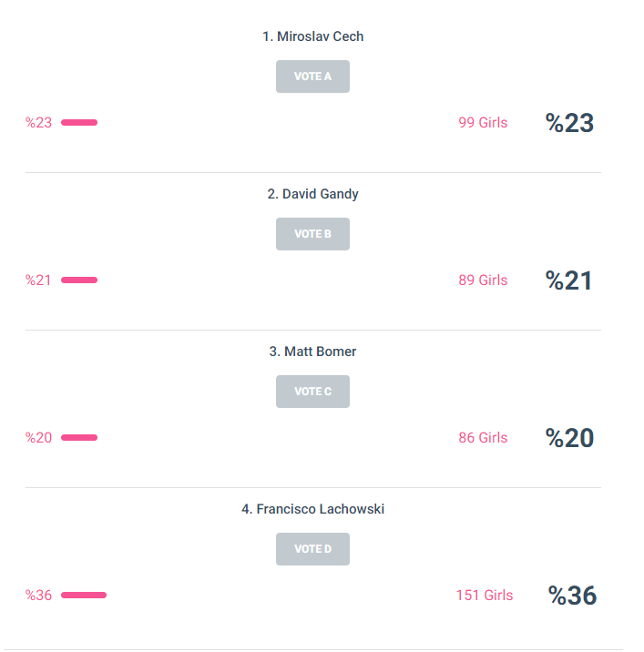This screenshot has height=652, width=644.
Task: Select the Francisco Lachowski option title
Action: coord(312,509)
